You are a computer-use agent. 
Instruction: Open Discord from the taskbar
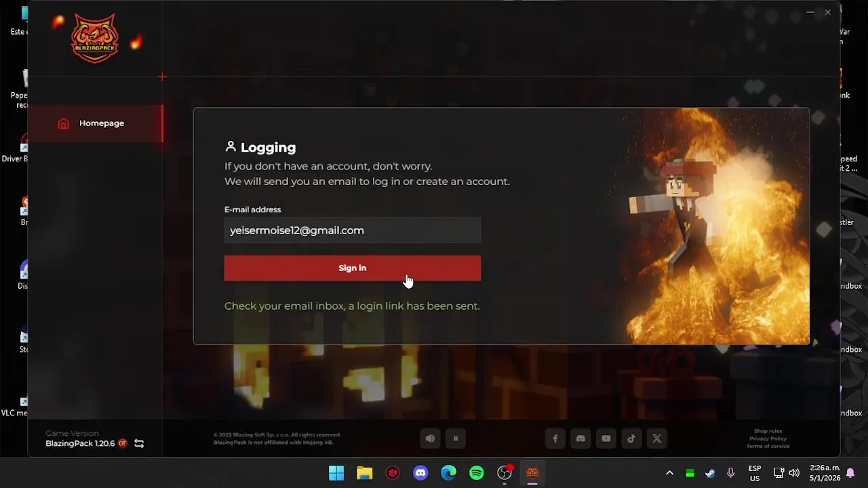(421, 473)
